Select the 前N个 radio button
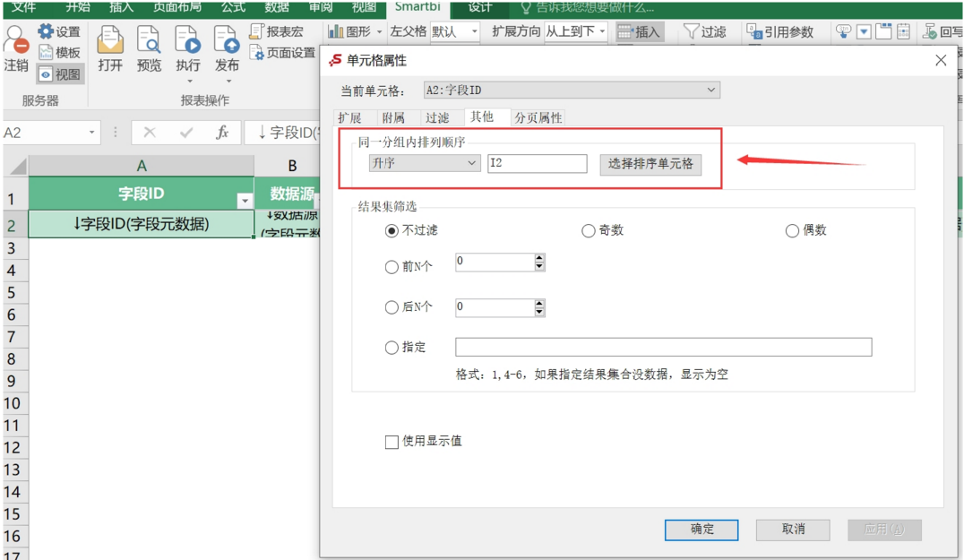Image resolution: width=964 pixels, height=560 pixels. (392, 267)
